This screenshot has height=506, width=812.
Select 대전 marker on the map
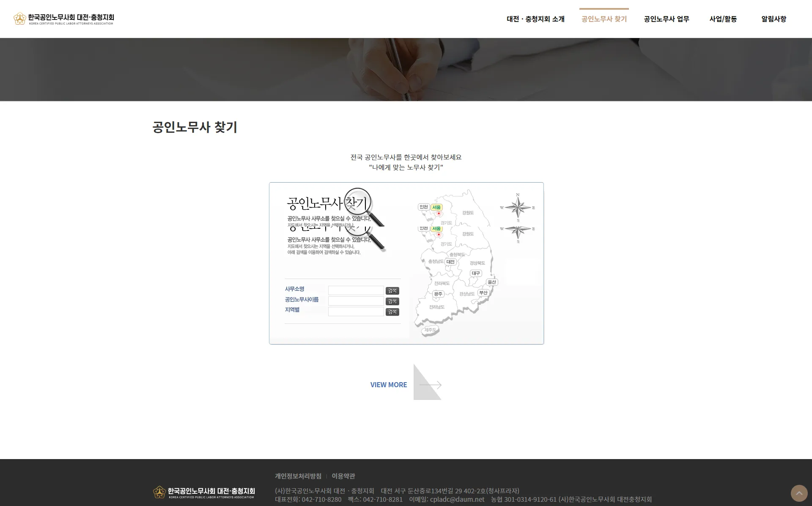coord(450,262)
